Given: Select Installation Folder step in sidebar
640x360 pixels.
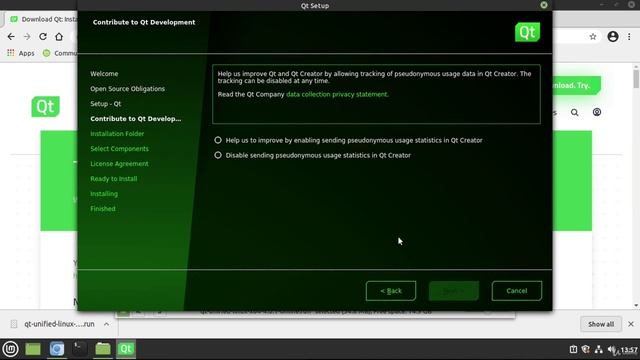Looking at the screenshot, I should (117, 134).
